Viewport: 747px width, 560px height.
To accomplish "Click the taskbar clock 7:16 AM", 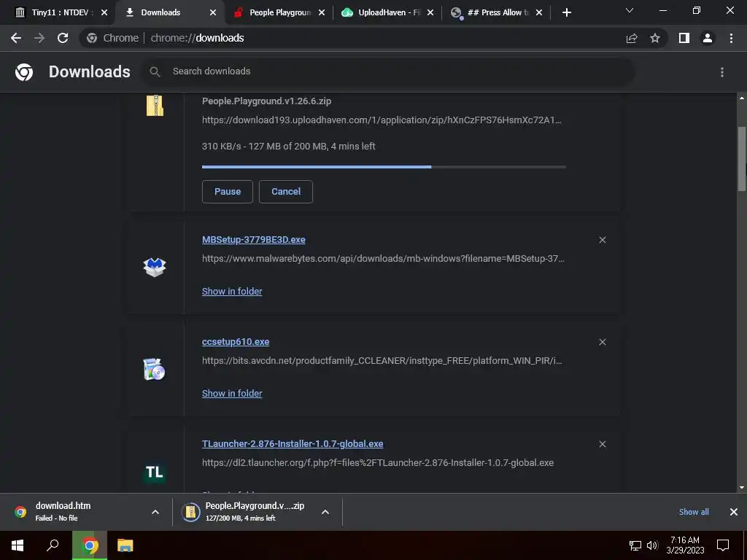I will (x=685, y=545).
